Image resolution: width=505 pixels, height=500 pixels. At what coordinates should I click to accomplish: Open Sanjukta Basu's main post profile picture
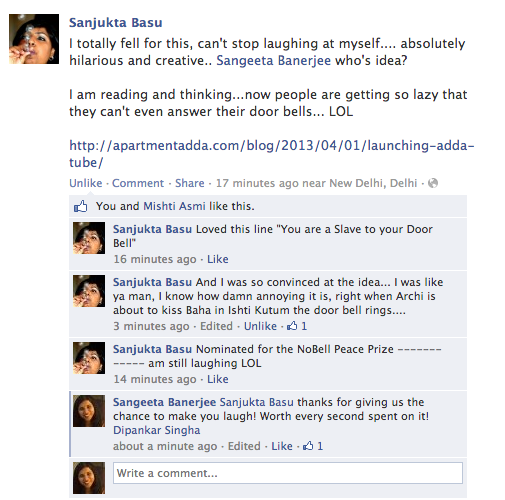(34, 39)
